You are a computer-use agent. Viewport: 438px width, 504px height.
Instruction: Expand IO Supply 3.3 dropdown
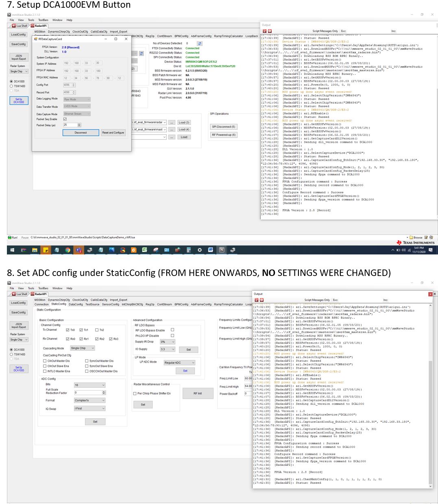point(168,349)
